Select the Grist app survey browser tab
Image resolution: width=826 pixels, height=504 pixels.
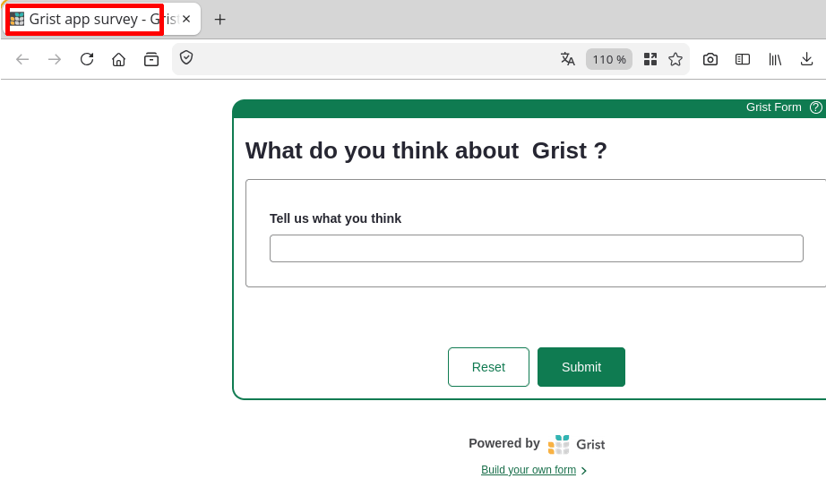100,20
